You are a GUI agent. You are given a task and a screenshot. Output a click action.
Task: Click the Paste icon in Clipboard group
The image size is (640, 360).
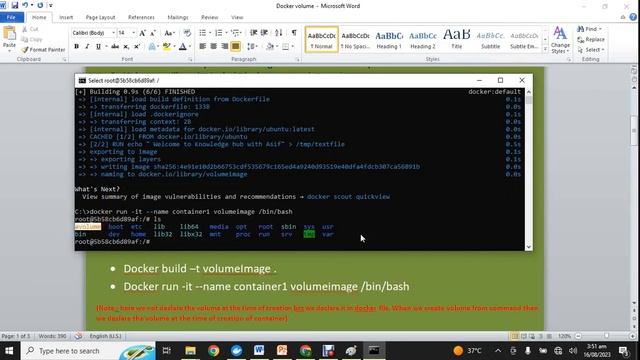pyautogui.click(x=9, y=33)
